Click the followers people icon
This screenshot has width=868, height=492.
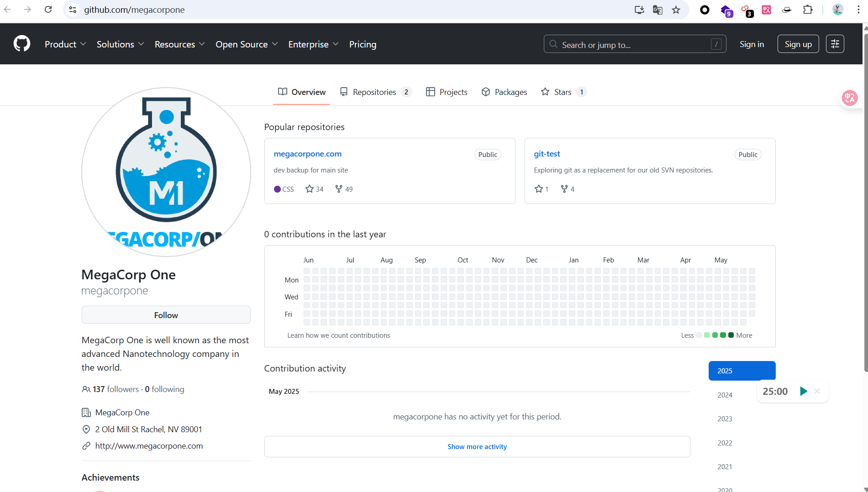click(86, 389)
